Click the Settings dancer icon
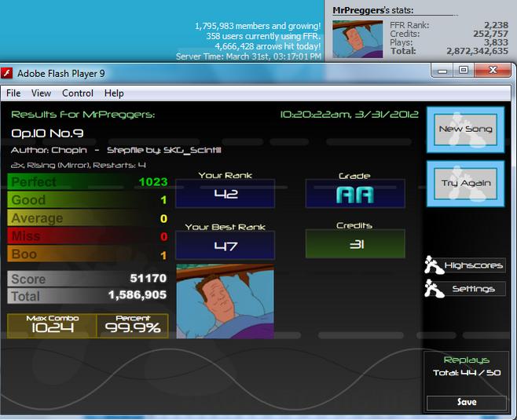517x420 pixels. [x=433, y=289]
